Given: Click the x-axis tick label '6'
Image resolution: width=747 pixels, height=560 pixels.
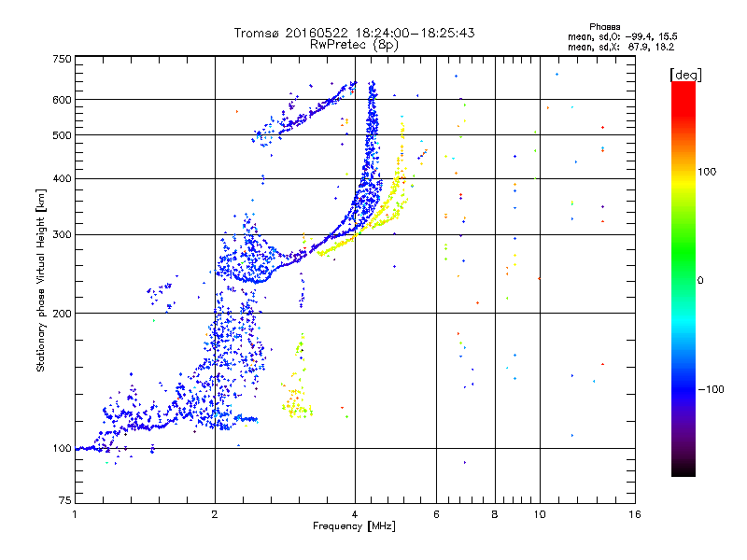Looking at the screenshot, I should point(436,514).
